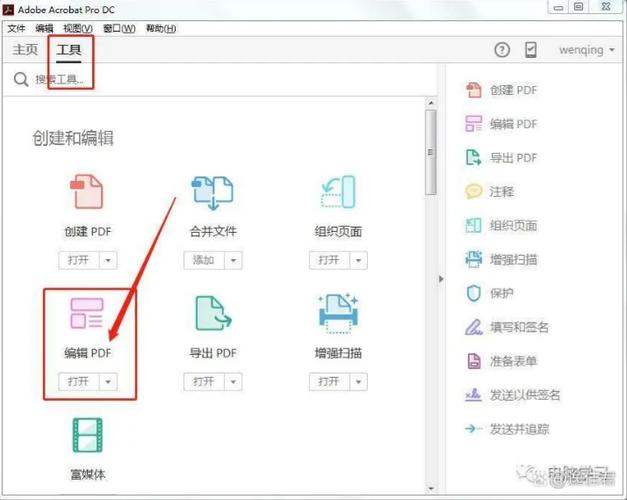The height and width of the screenshot is (500, 627).
Task: Click 打开 button under 增强扫描
Action: coord(329,382)
